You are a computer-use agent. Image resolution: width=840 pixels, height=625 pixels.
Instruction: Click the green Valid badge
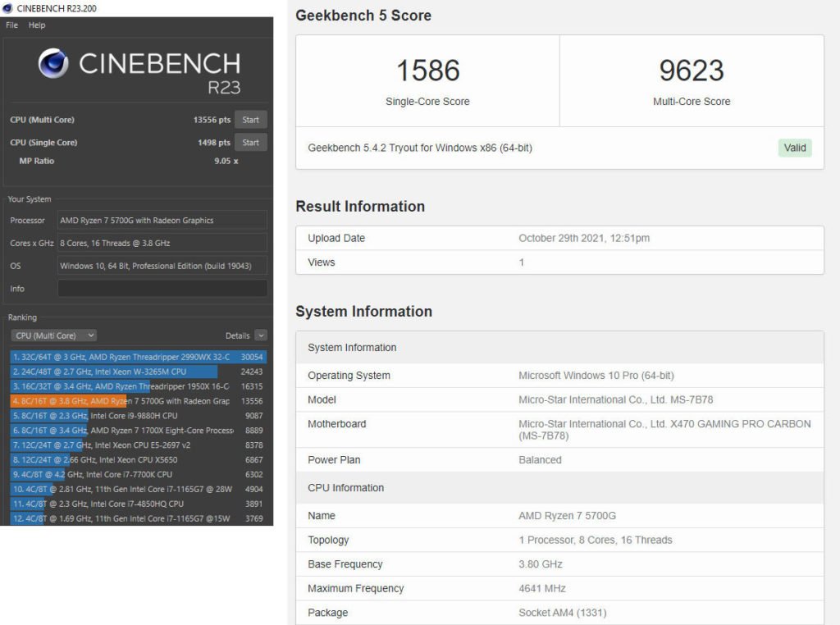(794, 148)
